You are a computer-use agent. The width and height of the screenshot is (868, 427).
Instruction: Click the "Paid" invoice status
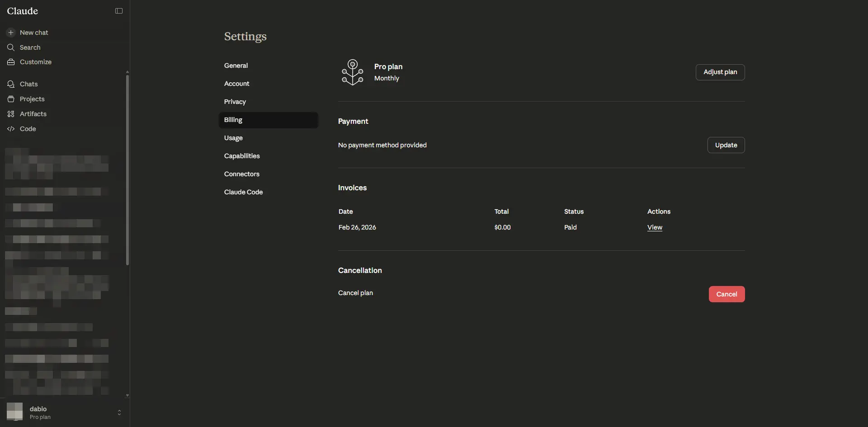click(x=570, y=227)
